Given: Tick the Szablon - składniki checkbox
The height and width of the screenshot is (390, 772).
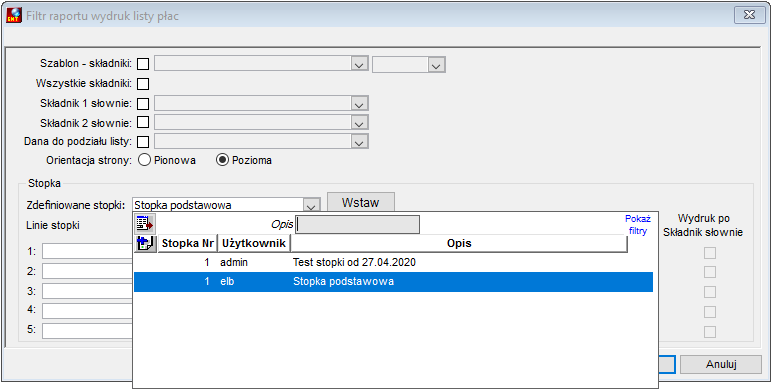Looking at the screenshot, I should 143,64.
